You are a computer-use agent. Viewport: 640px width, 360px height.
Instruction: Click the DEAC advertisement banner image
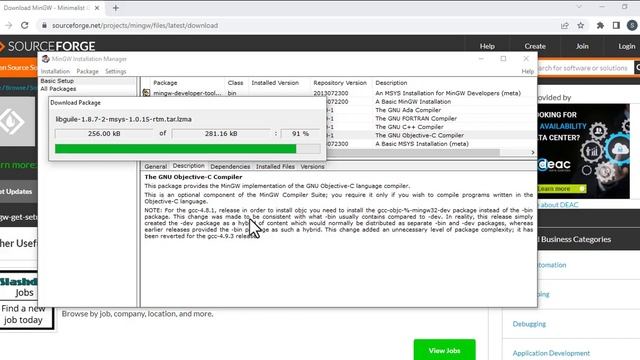pyautogui.click(x=584, y=151)
